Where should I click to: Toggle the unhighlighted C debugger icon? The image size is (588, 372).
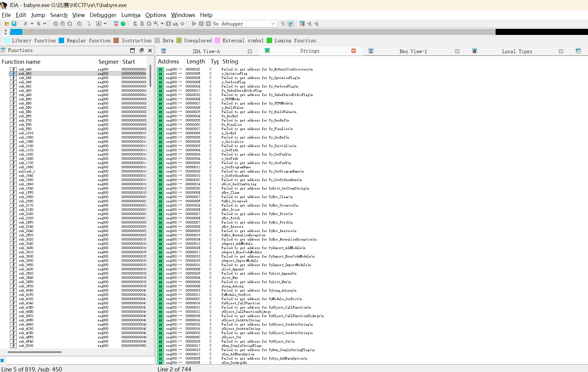[283, 24]
